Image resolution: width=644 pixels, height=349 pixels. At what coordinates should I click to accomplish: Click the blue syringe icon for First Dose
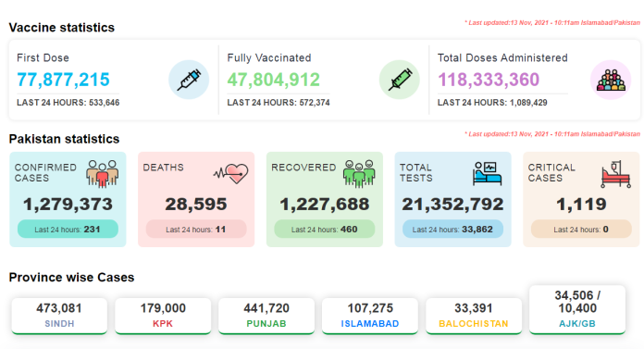[189, 80]
